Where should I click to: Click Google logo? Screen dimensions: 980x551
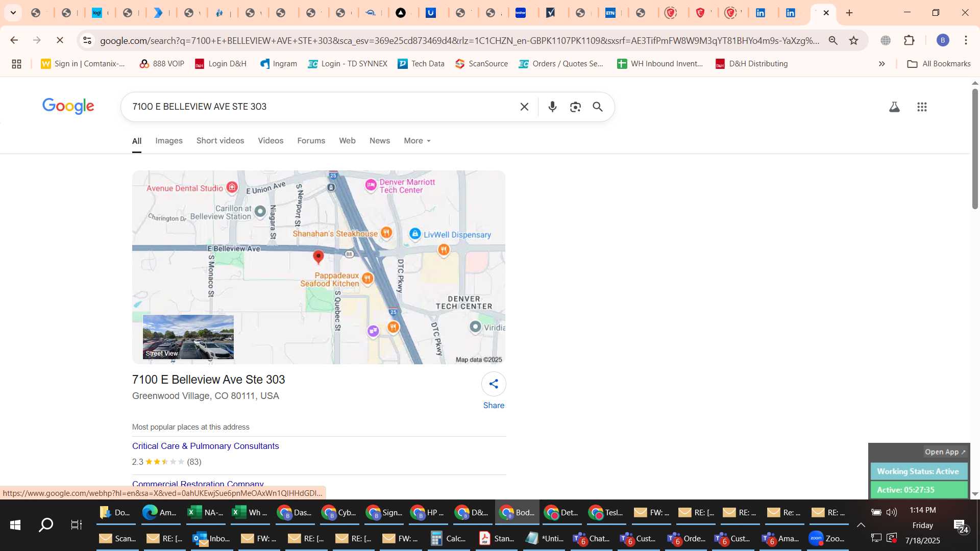click(x=68, y=106)
